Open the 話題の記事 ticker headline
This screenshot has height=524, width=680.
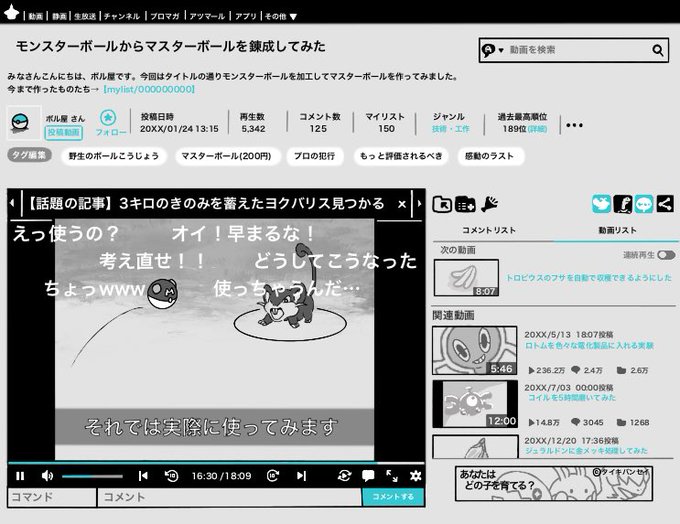(205, 203)
